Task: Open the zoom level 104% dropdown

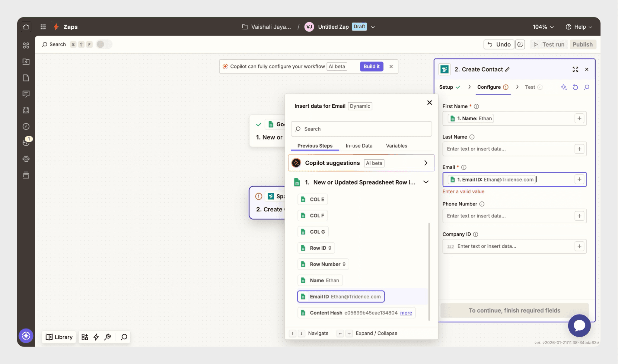Action: pyautogui.click(x=543, y=27)
